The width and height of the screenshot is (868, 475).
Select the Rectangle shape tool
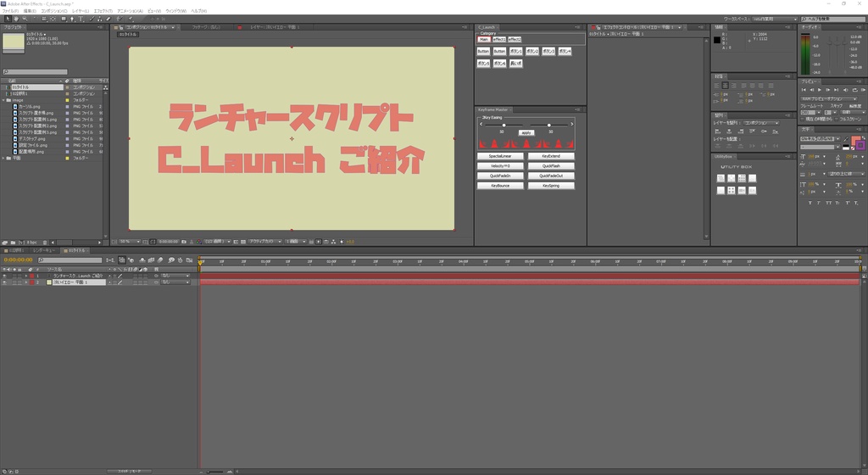pyautogui.click(x=64, y=19)
